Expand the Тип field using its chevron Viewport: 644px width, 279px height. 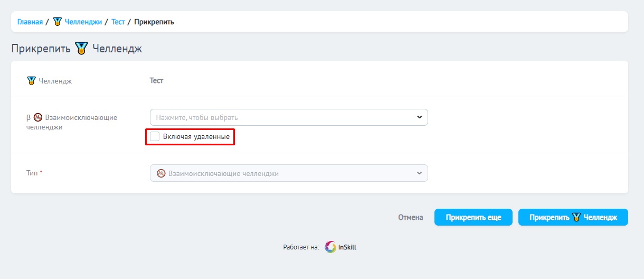[420, 173]
